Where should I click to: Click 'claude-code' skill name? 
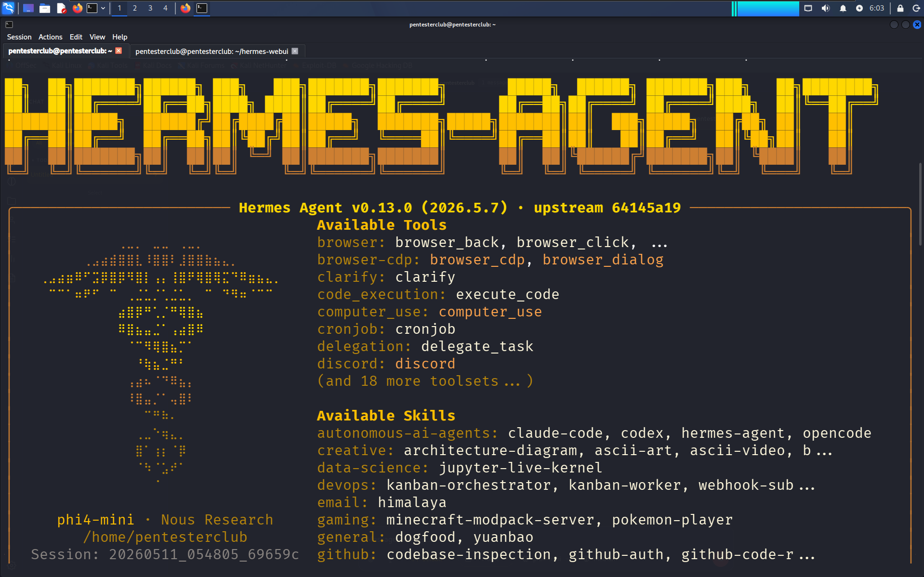pos(555,433)
